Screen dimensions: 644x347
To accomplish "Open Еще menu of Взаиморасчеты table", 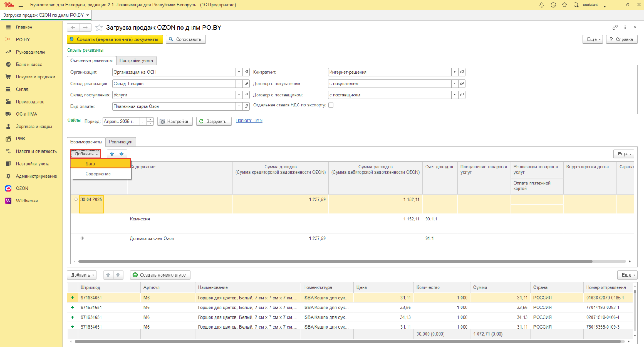I will tap(624, 154).
